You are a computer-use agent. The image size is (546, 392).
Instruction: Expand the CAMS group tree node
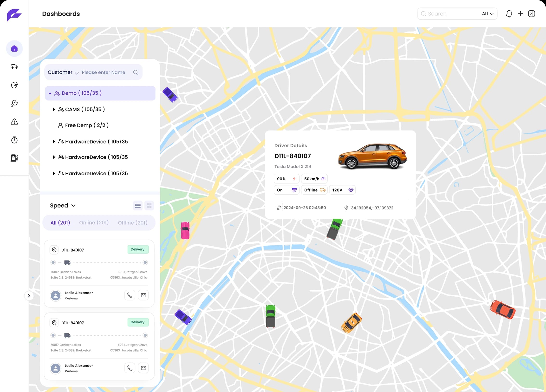pos(54,109)
